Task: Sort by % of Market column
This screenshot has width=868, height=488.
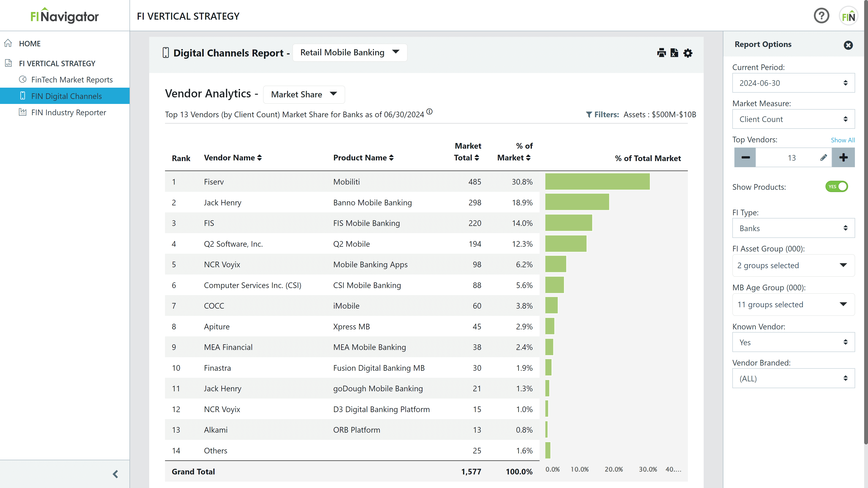Action: coord(515,152)
